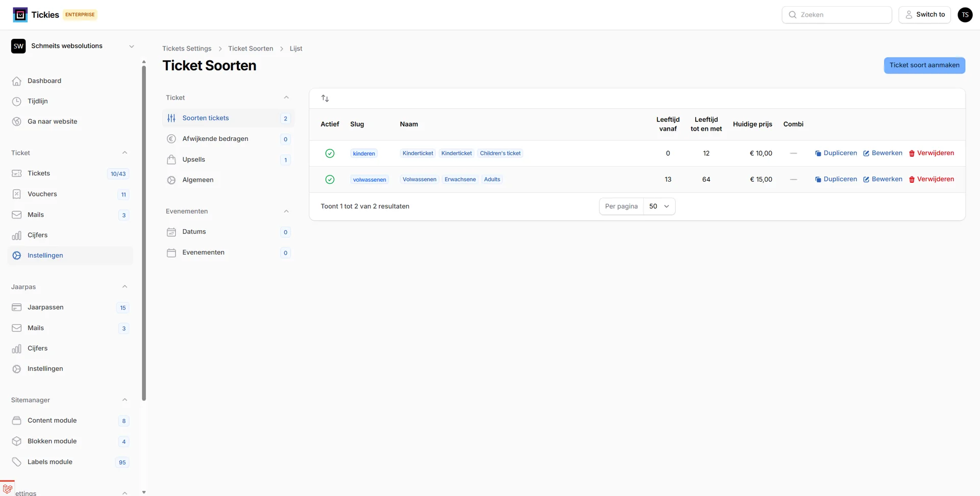Open the Per pagina 50 dropdown
The image size is (980, 496).
659,207
